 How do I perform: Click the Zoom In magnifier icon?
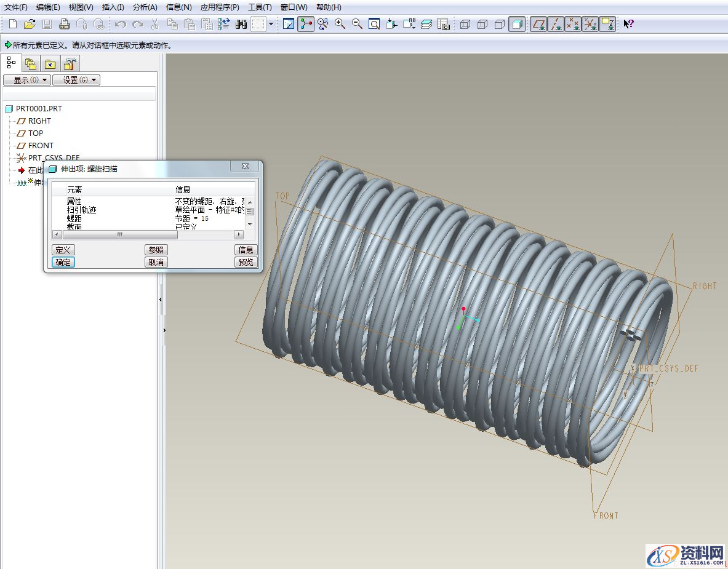tap(340, 24)
